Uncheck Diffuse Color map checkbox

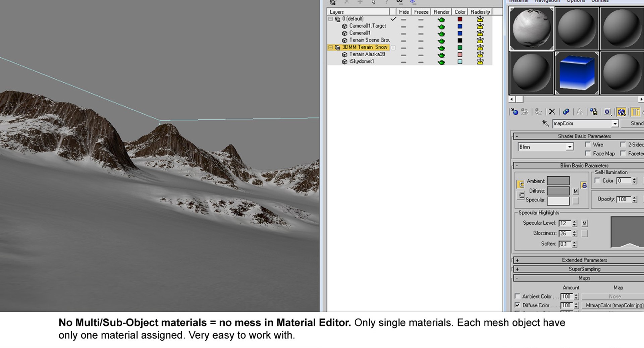point(517,305)
